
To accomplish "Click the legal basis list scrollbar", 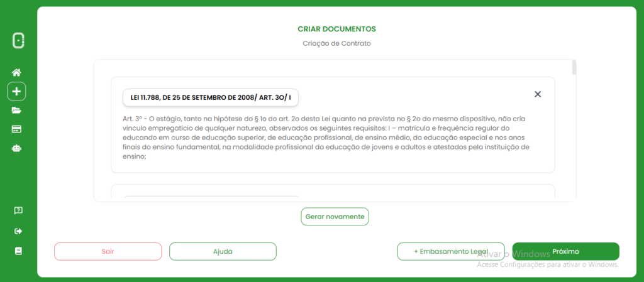I will point(574,67).
